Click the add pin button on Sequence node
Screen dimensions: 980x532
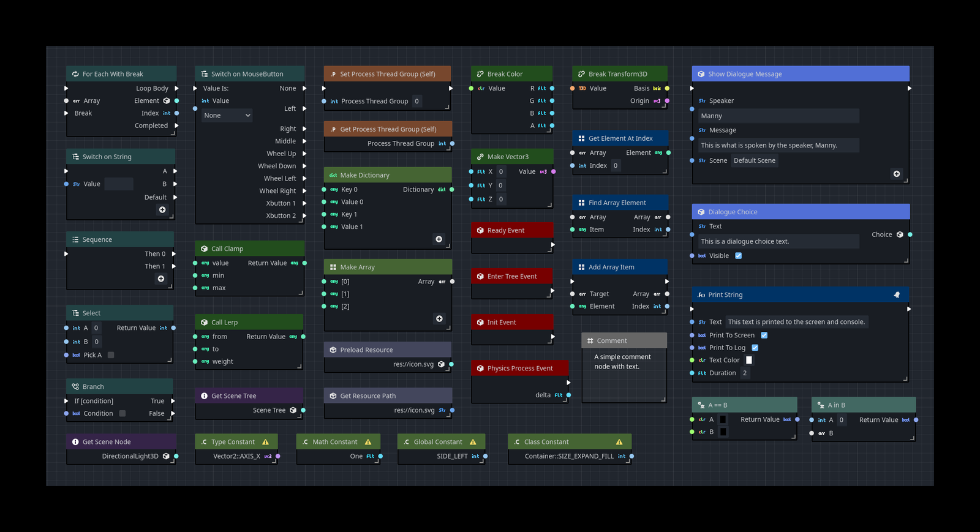click(x=161, y=279)
